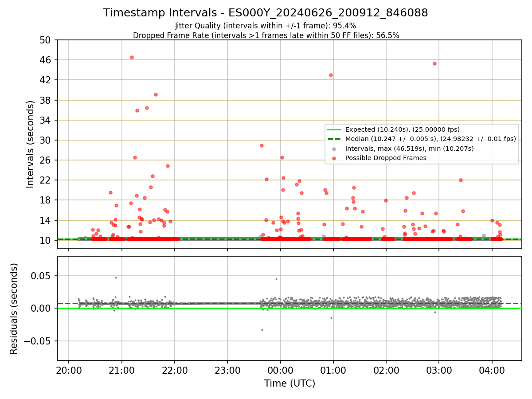Screen dimensions: 532x399
Task: Click the x-axis tick label '20:00'
Action: pos(69,370)
